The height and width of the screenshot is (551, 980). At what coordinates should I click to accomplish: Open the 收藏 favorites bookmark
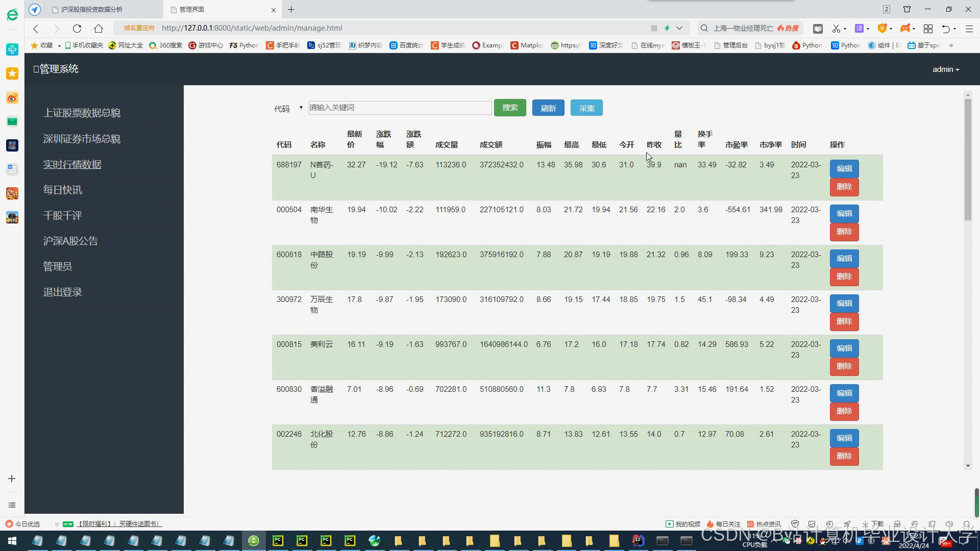coord(42,45)
